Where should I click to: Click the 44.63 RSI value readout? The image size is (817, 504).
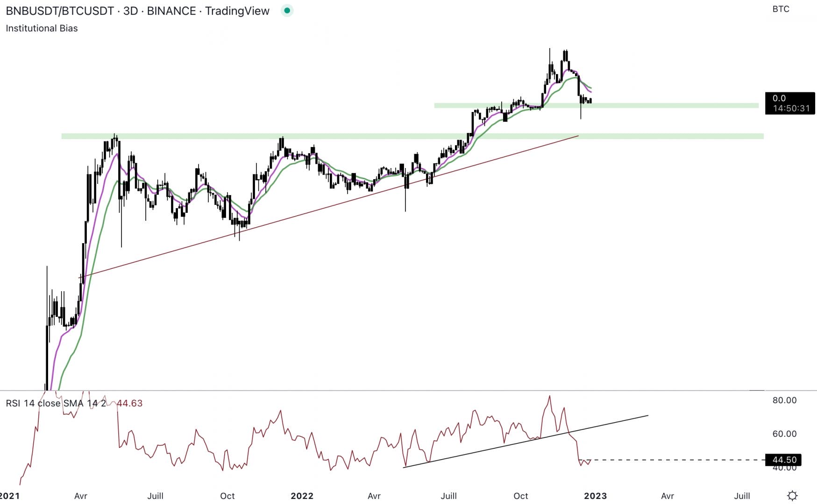point(129,403)
